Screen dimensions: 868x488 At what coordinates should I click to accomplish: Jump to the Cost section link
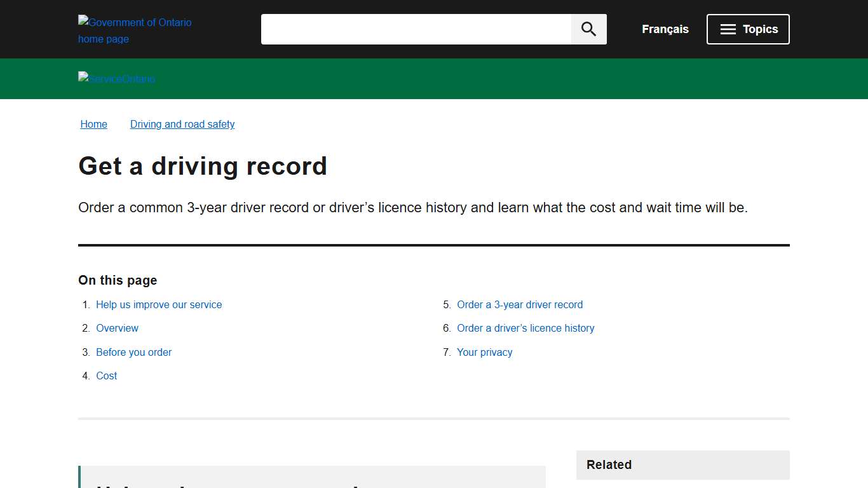pyautogui.click(x=106, y=376)
